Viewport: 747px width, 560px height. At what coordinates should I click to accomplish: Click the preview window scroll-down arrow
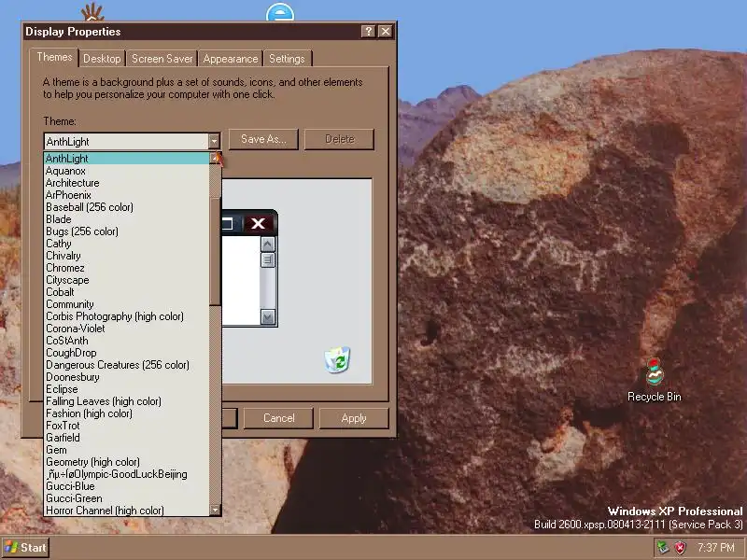pyautogui.click(x=268, y=316)
